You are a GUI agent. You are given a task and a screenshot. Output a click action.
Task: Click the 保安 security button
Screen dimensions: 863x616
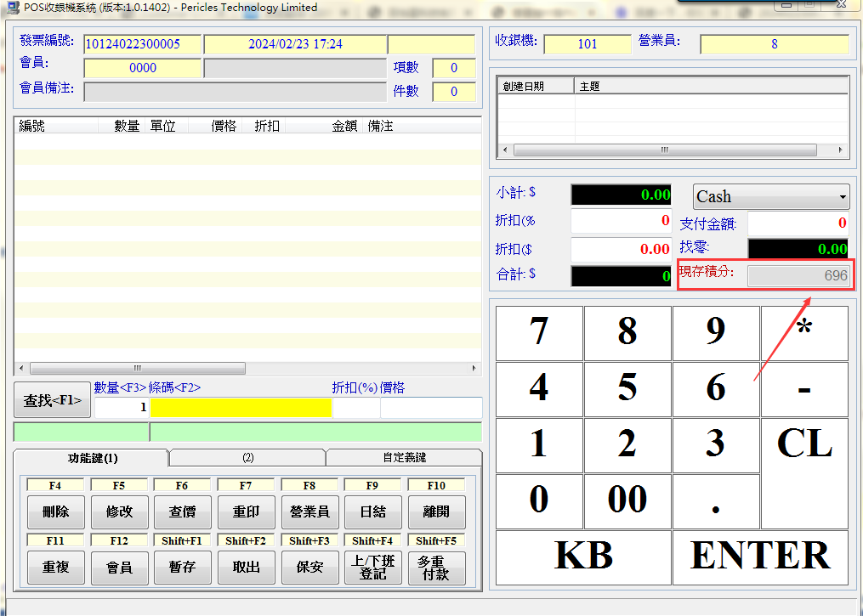click(309, 567)
